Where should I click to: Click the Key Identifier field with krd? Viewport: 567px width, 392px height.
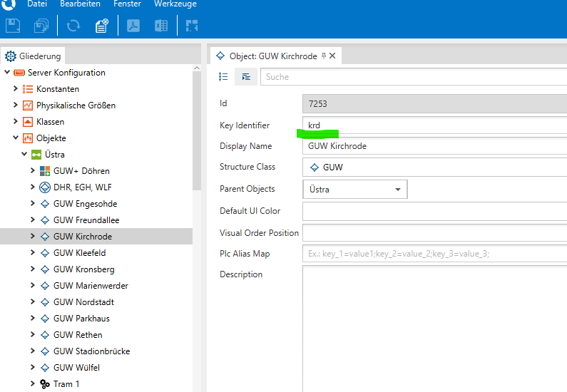tap(434, 125)
